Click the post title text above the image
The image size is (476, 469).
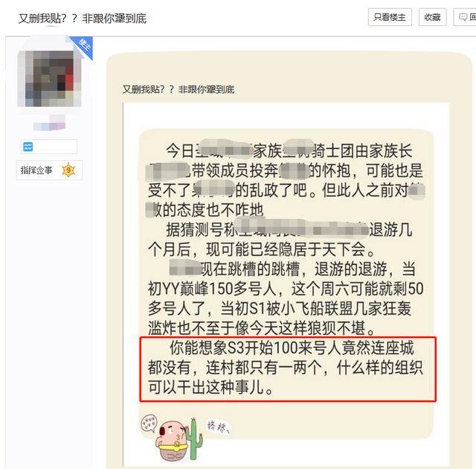178,89
